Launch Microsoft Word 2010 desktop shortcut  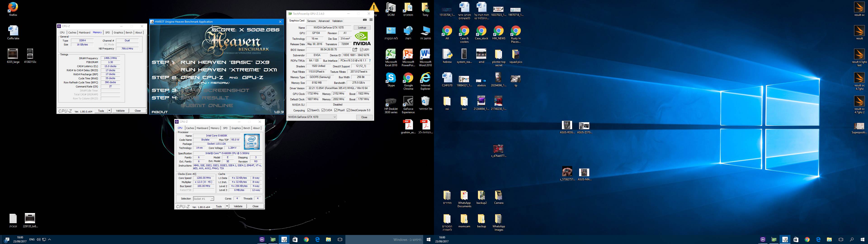425,58
